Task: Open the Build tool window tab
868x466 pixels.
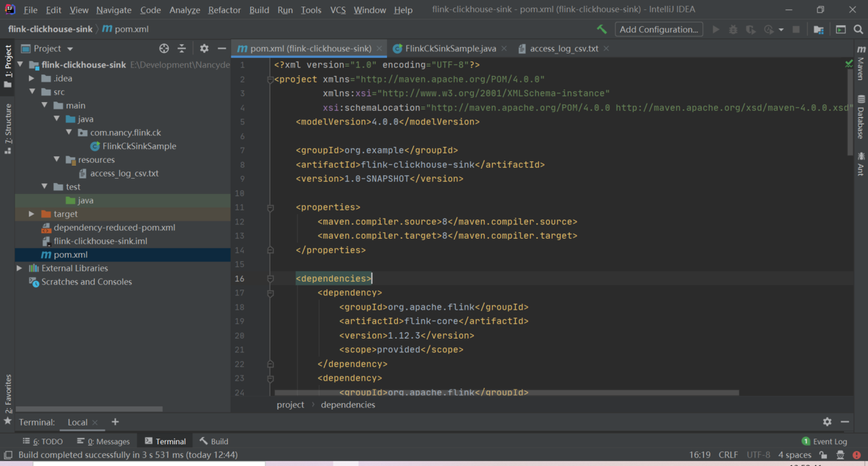Action: [x=214, y=441]
